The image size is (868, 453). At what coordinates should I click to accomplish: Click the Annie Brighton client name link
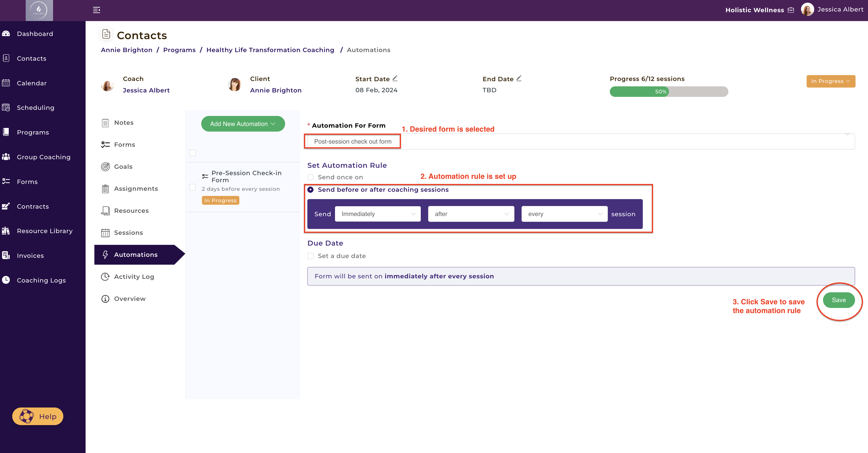coord(276,90)
